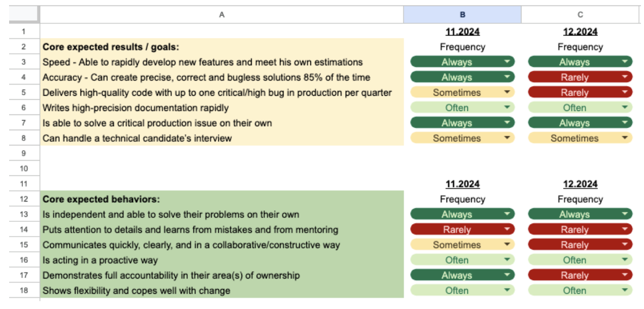Select the 'Core expected behaviors:' cell

click(x=222, y=199)
